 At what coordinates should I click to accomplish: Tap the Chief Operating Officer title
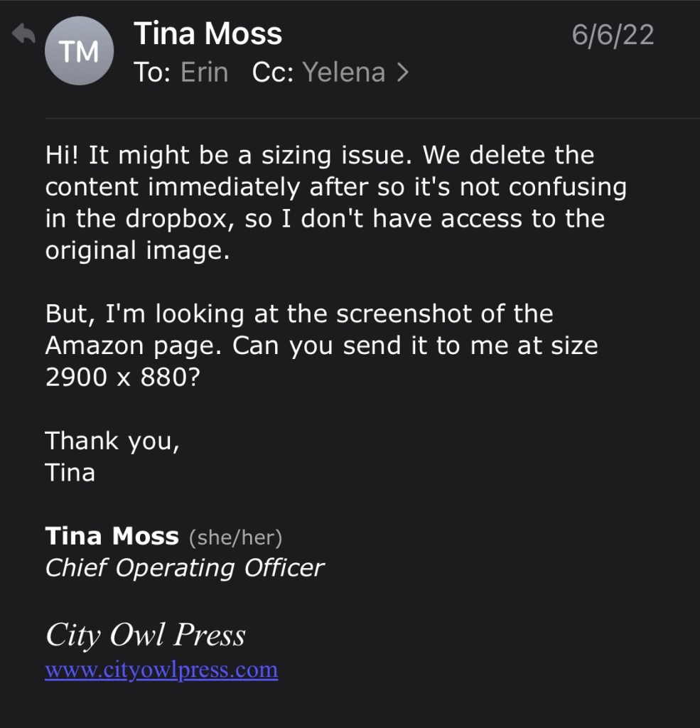coord(185,567)
